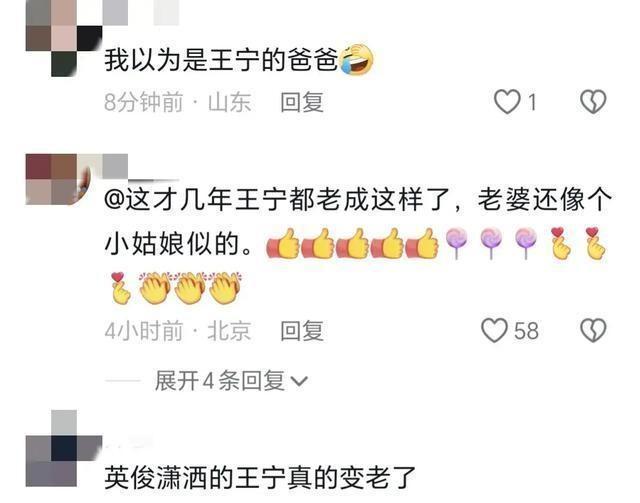Click the first thumbs-up emoji in comment
640x503 pixels.
[282, 244]
